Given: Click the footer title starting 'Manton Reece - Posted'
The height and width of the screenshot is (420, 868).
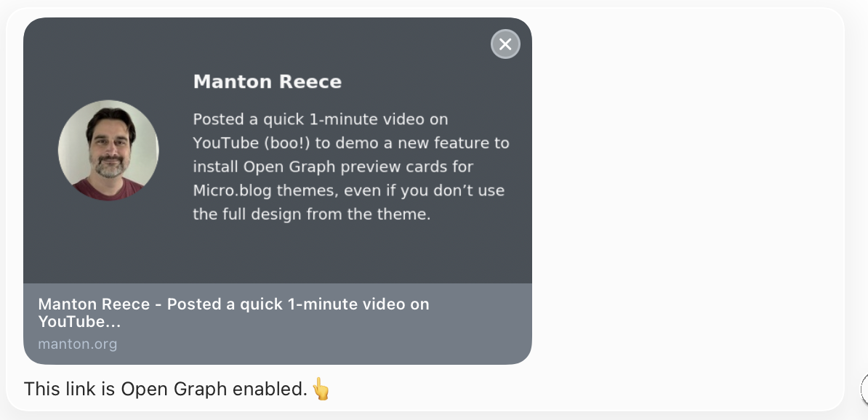Looking at the screenshot, I should pos(233,304).
